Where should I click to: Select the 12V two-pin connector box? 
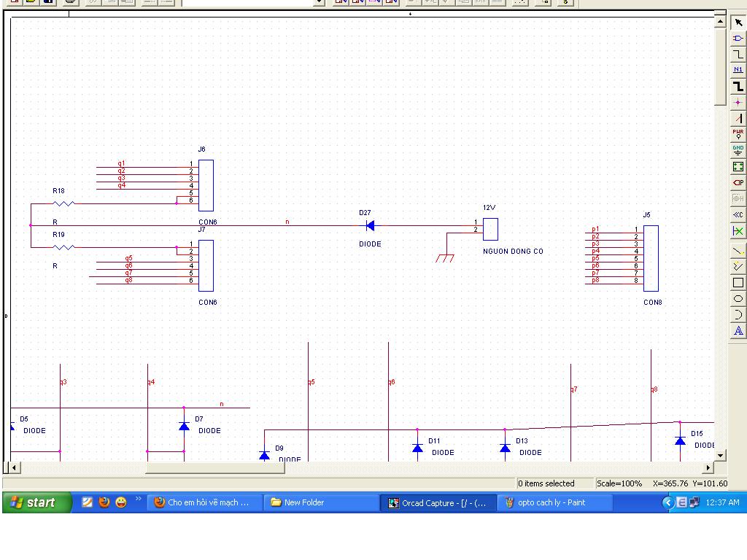490,229
